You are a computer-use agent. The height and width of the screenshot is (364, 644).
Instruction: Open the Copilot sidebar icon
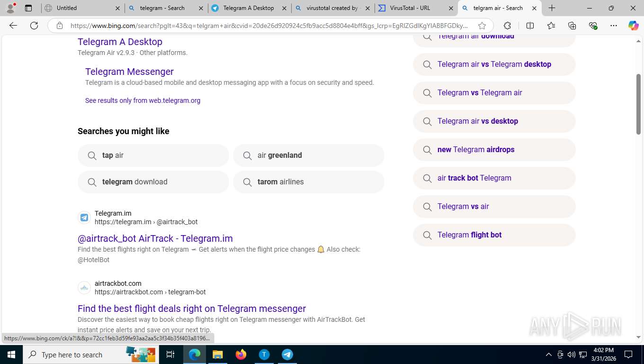point(634,26)
